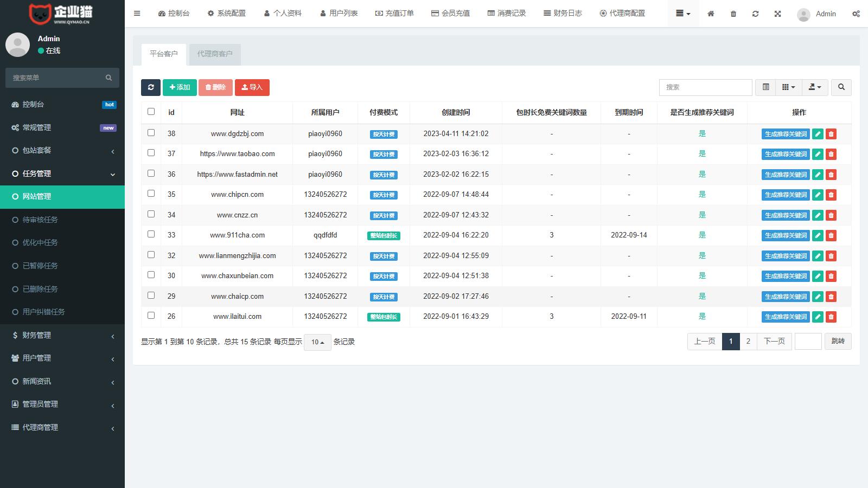Viewport: 868px width, 488px height.
Task: Toggle the hamburger sidebar menu icon
Action: 137,14
